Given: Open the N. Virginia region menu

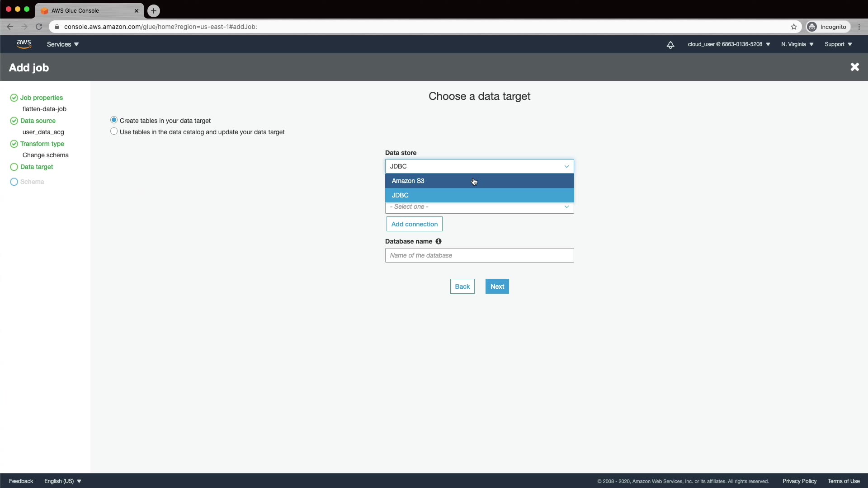Looking at the screenshot, I should [x=797, y=44].
